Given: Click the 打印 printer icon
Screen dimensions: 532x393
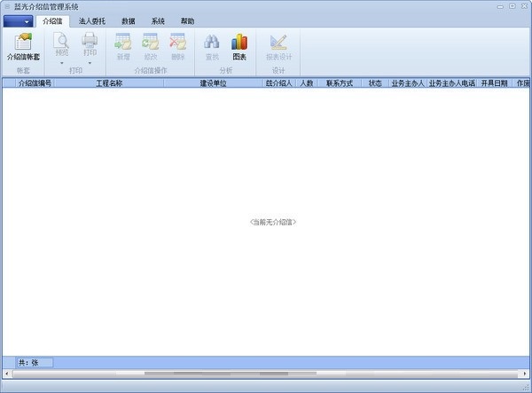Looking at the screenshot, I should [x=90, y=41].
